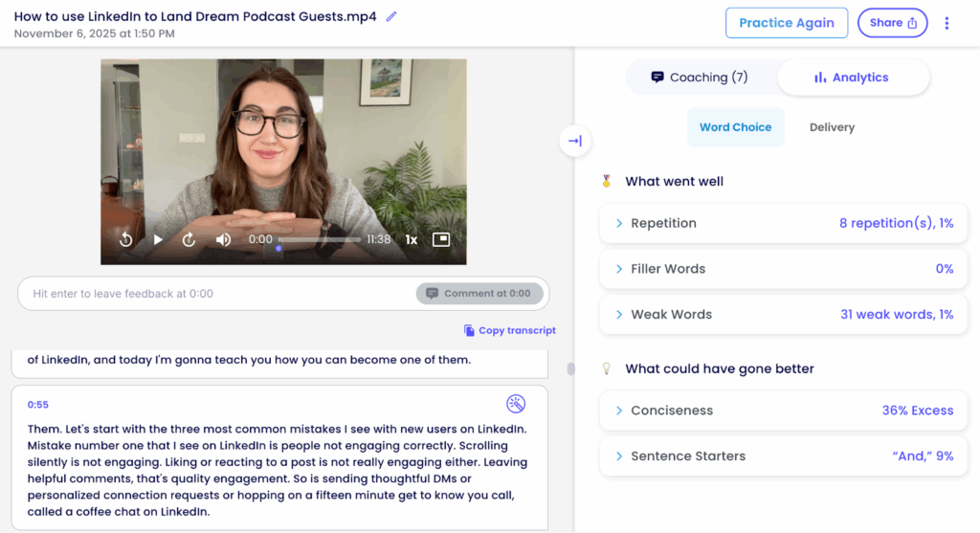
Task: Change the 1x playback speed
Action: point(411,239)
